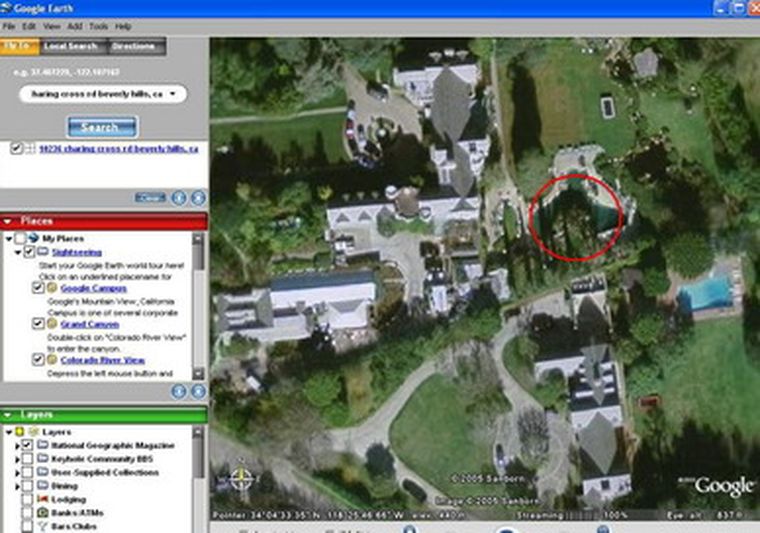Open the Tools menu
This screenshot has width=760, height=533.
point(98,25)
